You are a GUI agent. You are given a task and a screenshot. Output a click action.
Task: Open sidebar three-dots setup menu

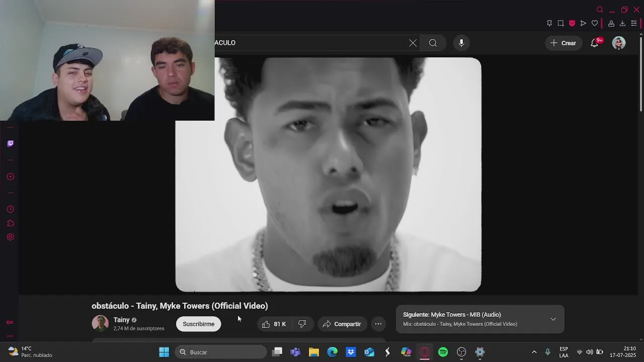pos(10,336)
